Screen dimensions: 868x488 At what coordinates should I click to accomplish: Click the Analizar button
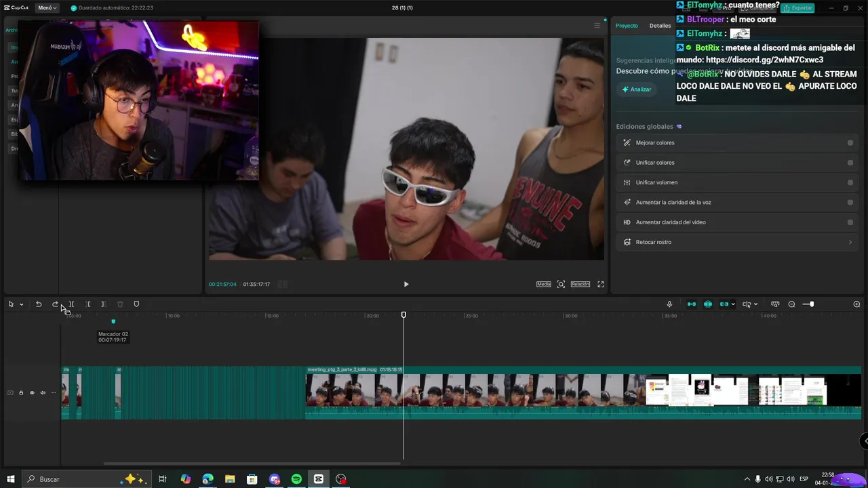[635, 89]
